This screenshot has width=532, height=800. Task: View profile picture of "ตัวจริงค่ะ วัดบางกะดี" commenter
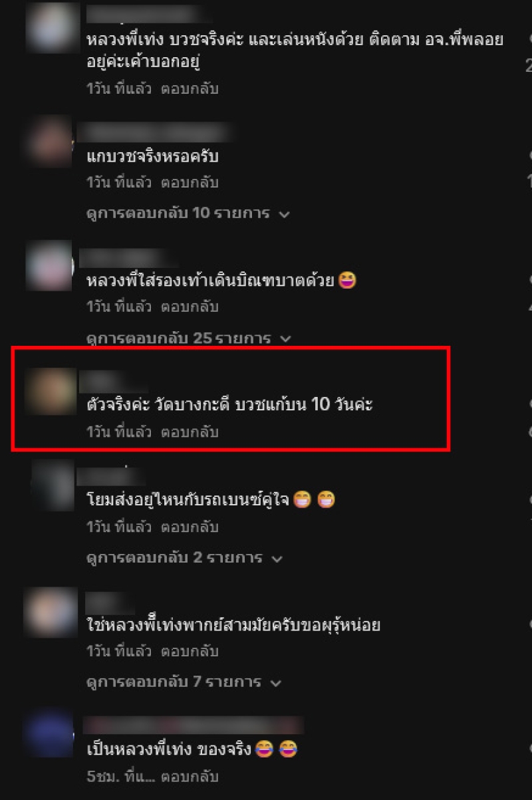pos(50,391)
